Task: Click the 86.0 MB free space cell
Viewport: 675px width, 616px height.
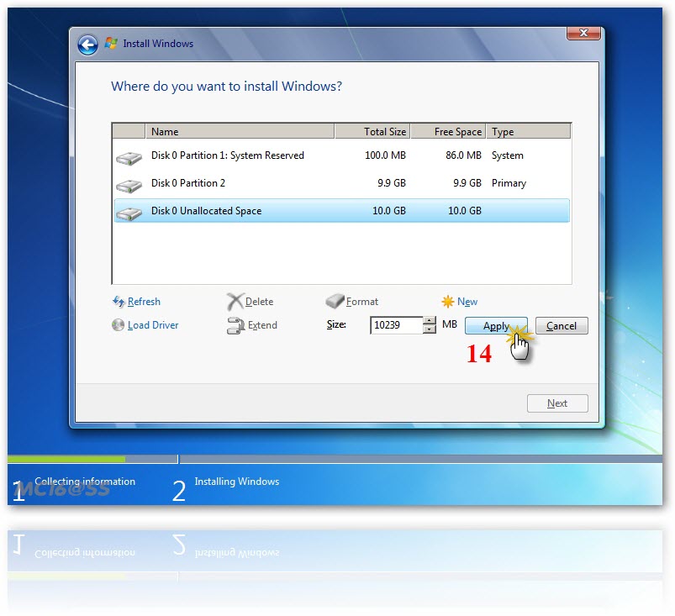Action: [463, 155]
